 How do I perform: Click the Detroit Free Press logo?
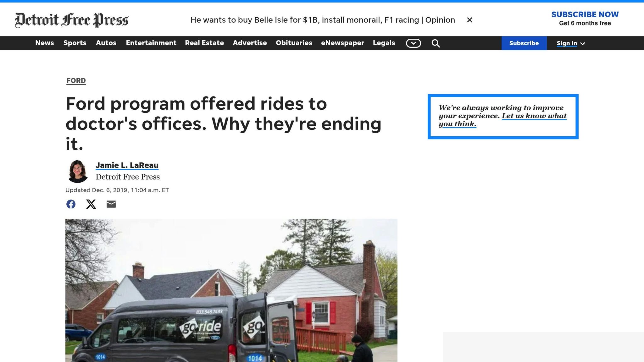(x=72, y=20)
